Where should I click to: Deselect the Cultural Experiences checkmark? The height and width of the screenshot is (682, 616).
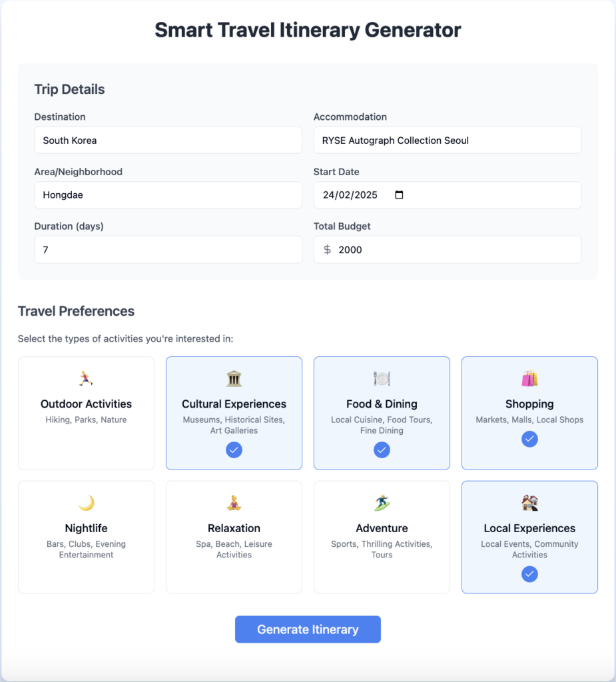[x=234, y=450]
